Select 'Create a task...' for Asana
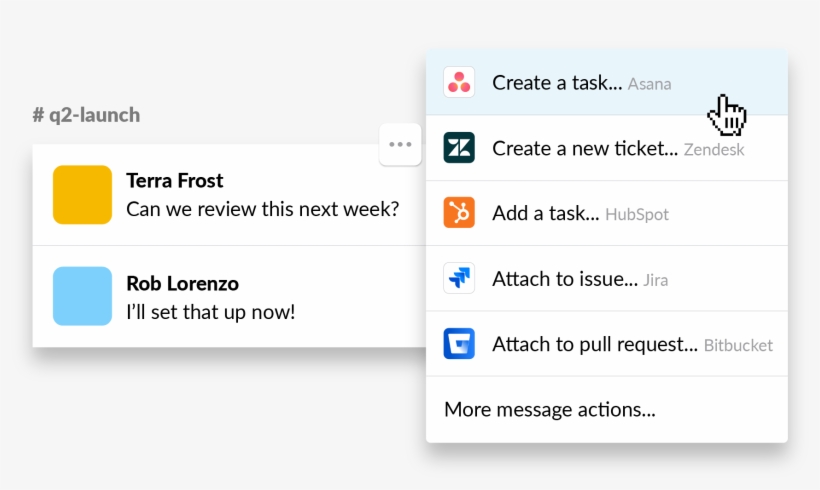Image resolution: width=820 pixels, height=490 pixels. tap(607, 82)
